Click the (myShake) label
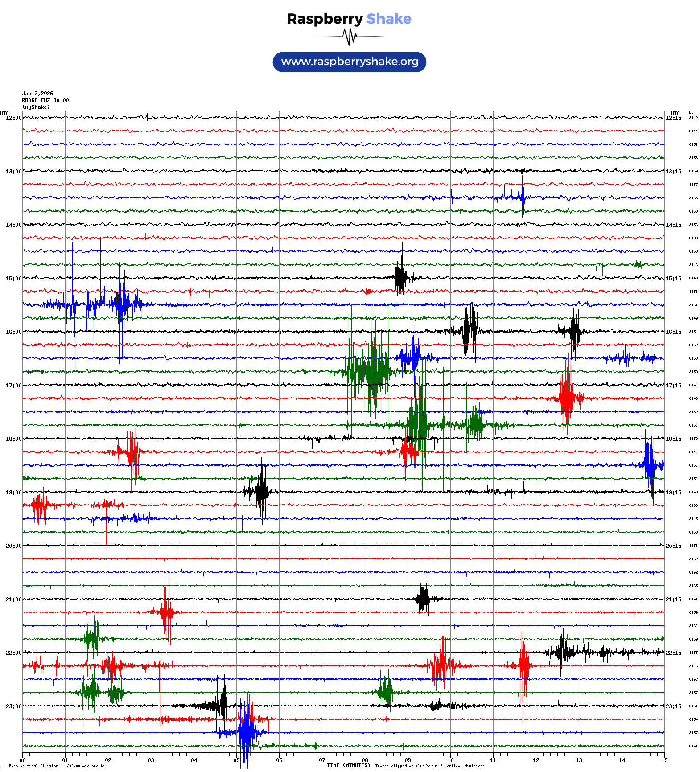Image resolution: width=700 pixels, height=772 pixels. tap(36, 107)
